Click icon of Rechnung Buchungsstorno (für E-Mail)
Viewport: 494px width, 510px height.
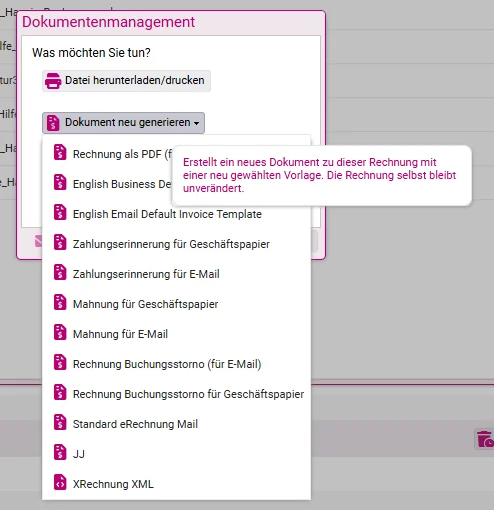[60, 362]
